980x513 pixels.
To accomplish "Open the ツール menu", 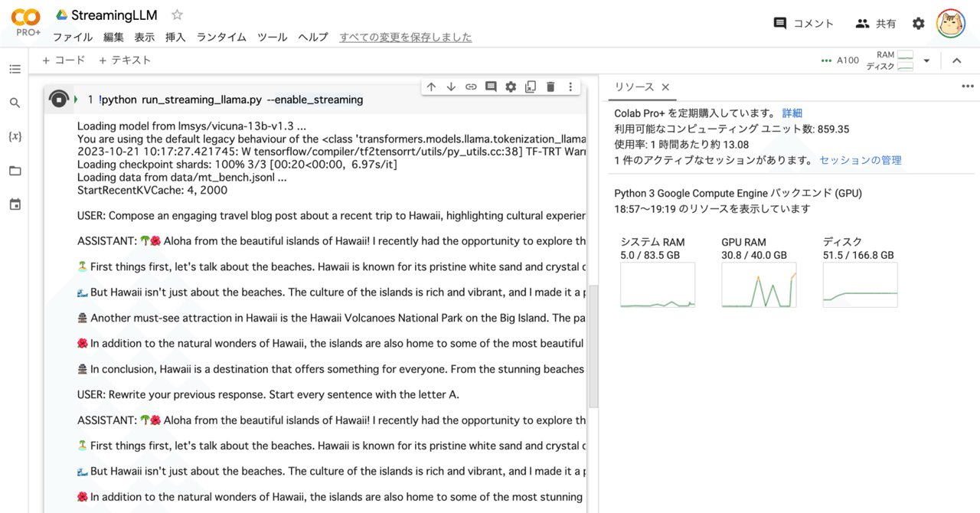I will [x=272, y=37].
